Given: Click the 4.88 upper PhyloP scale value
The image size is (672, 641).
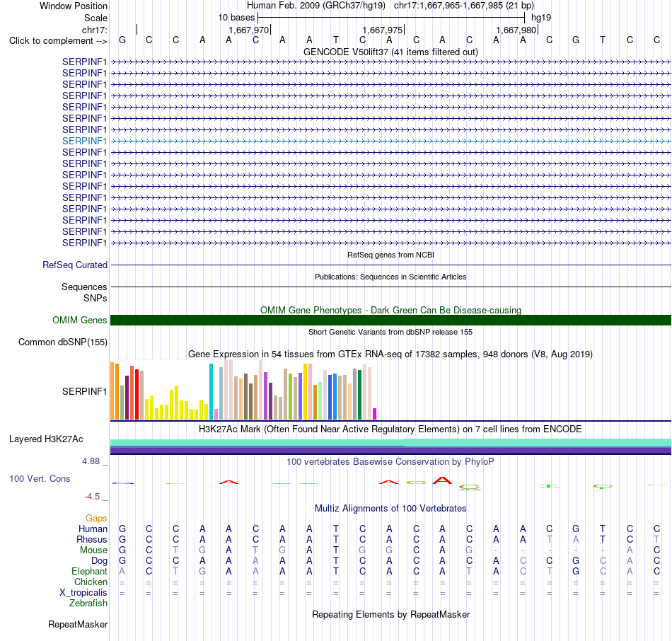Looking at the screenshot, I should (91, 461).
